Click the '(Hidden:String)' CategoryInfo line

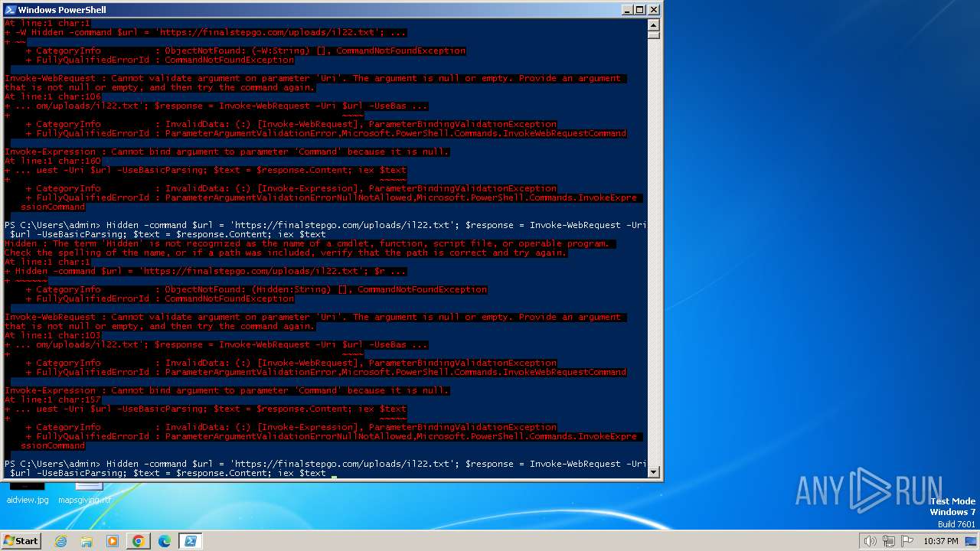[x=256, y=289]
